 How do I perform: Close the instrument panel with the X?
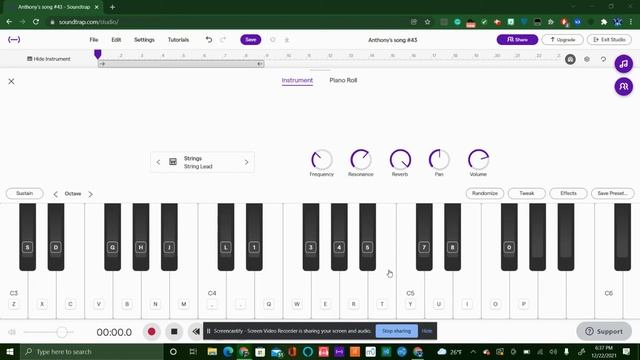click(11, 81)
